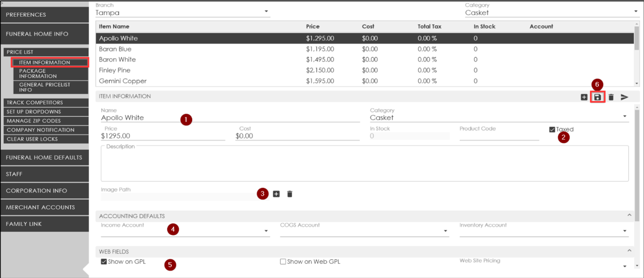Click the delete item trash icon
This screenshot has height=278, width=644.
611,97
